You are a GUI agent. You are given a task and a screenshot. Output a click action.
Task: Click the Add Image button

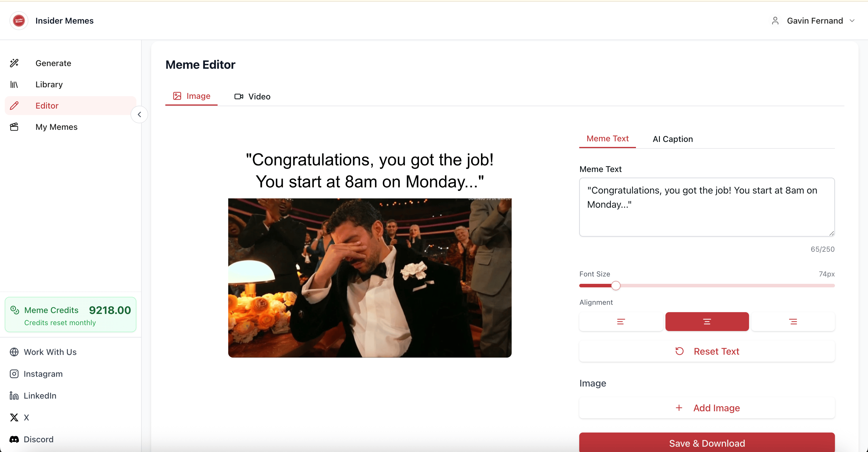(x=707, y=408)
